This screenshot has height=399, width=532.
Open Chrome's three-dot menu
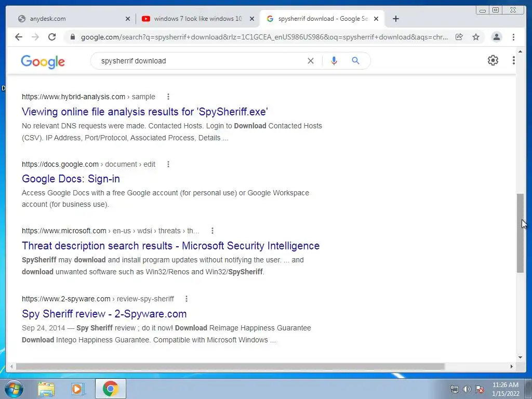tap(513, 37)
